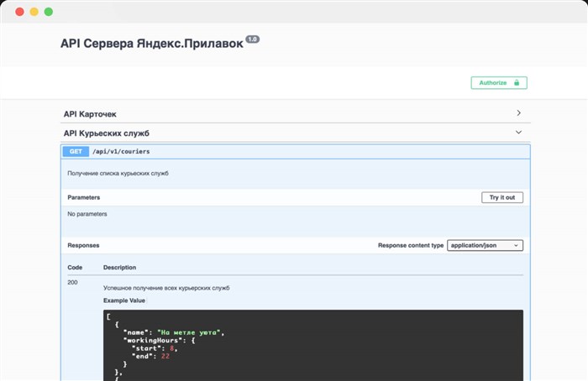Maximize window with the green button

click(x=48, y=12)
